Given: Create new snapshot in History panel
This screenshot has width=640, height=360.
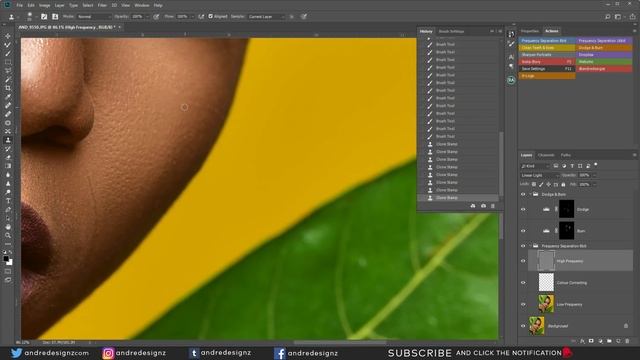Looking at the screenshot, I should (x=483, y=206).
